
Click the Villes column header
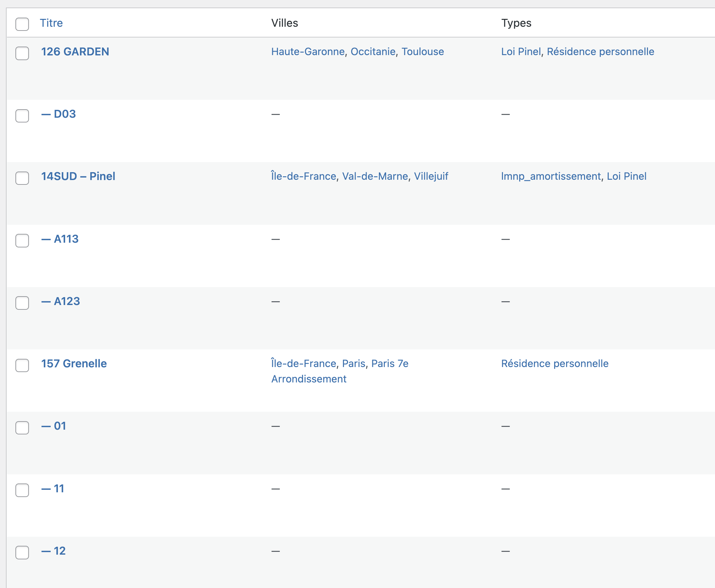pyautogui.click(x=284, y=23)
